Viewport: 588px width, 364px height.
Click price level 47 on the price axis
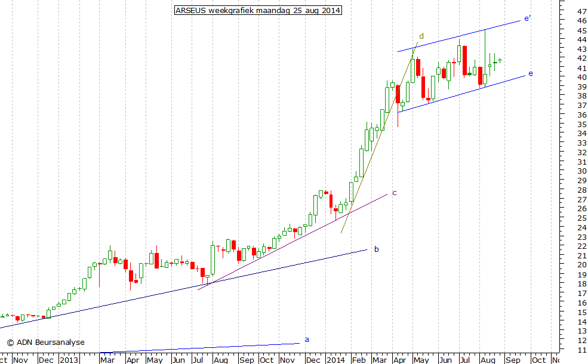pyautogui.click(x=581, y=11)
